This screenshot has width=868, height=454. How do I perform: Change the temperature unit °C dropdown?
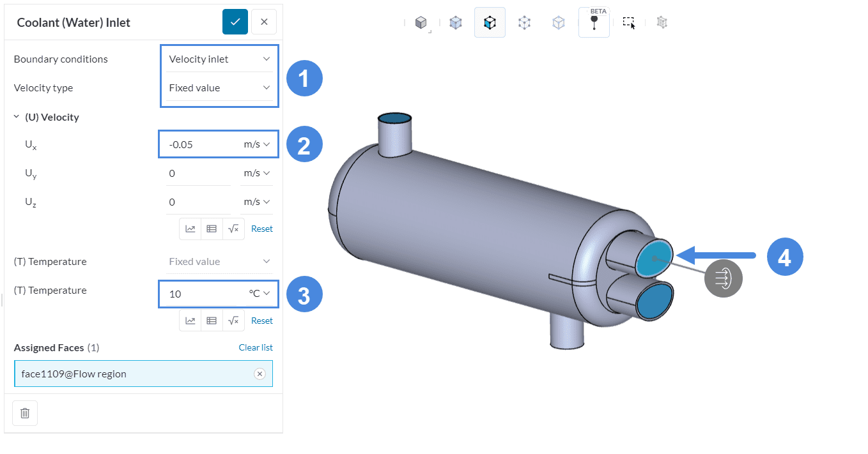point(260,294)
